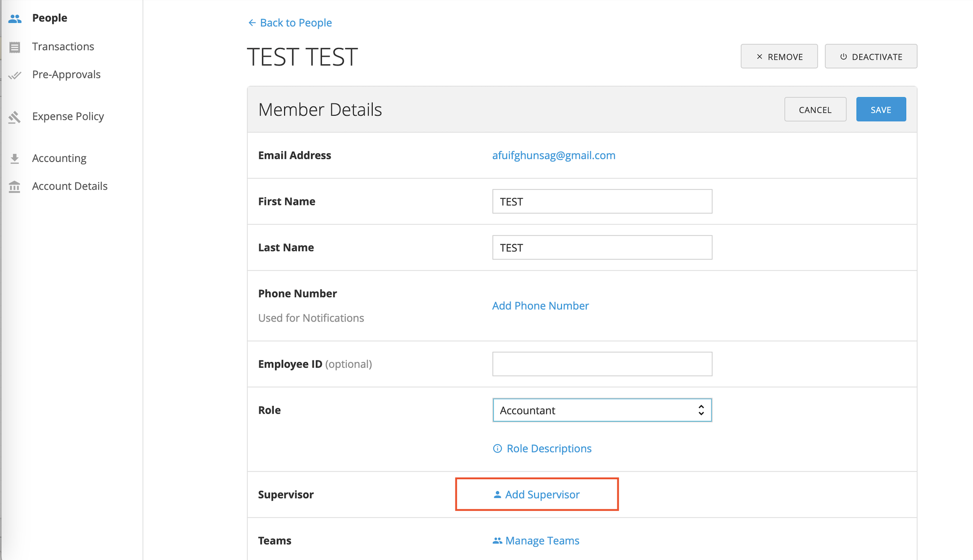Click inside the Employee ID field
973x560 pixels.
(602, 363)
